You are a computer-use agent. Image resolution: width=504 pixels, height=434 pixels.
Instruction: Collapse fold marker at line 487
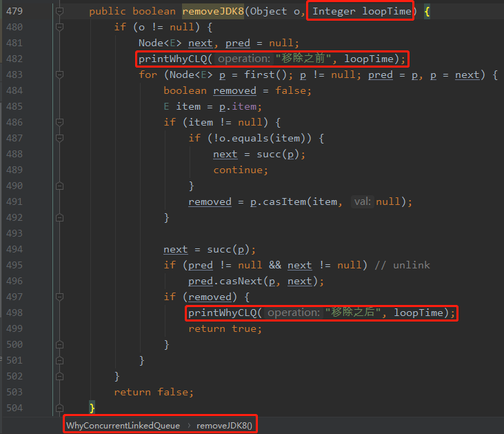pos(59,138)
